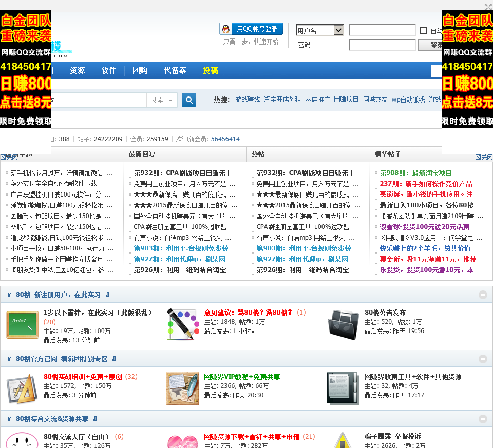This screenshot has height=448, width=493.
Task: Open the 软件 navigation menu item
Action: (108, 70)
